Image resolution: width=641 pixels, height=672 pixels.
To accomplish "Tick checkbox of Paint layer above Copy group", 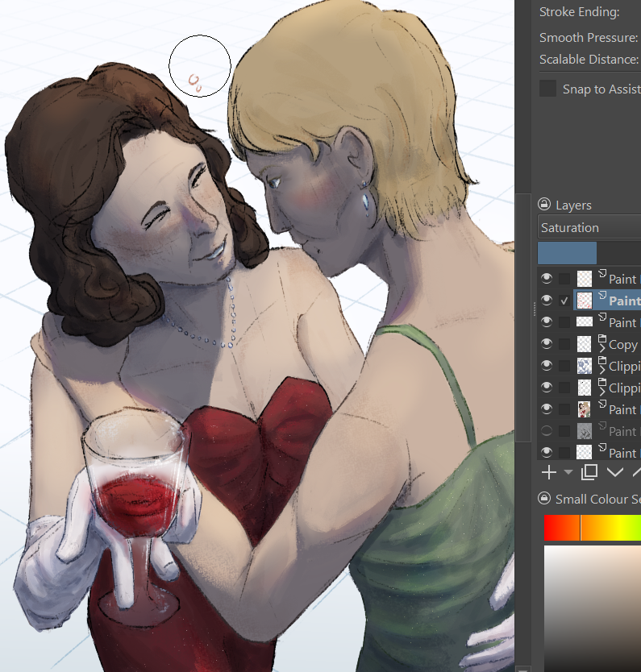I will click(564, 322).
